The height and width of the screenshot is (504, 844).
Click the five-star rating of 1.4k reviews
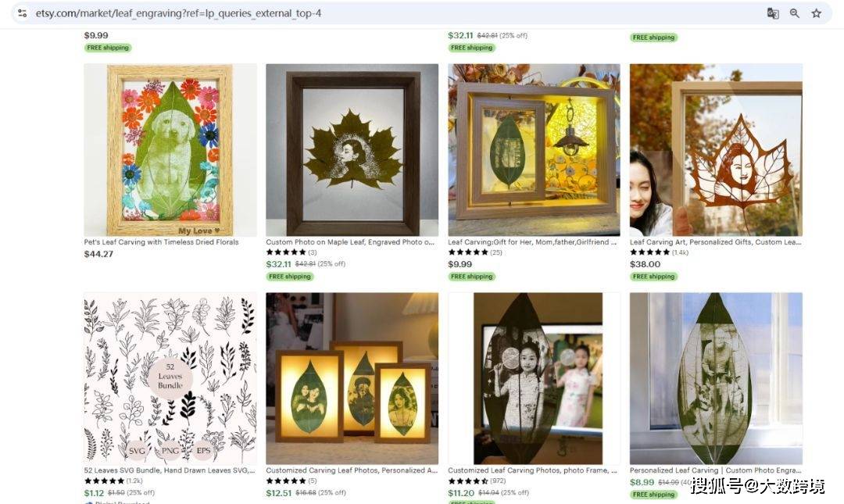(x=649, y=252)
